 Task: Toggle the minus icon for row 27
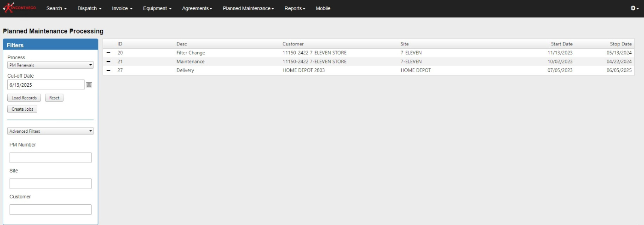(x=109, y=70)
